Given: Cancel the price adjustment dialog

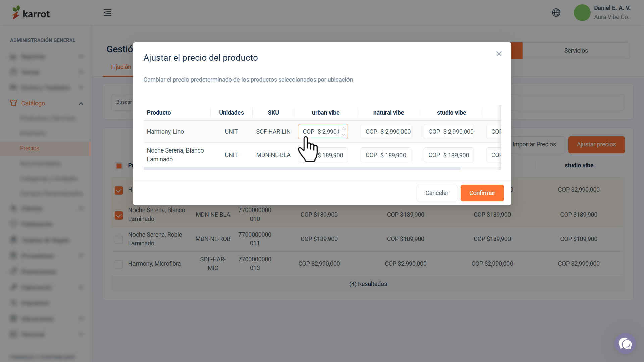Looking at the screenshot, I should coord(437,193).
